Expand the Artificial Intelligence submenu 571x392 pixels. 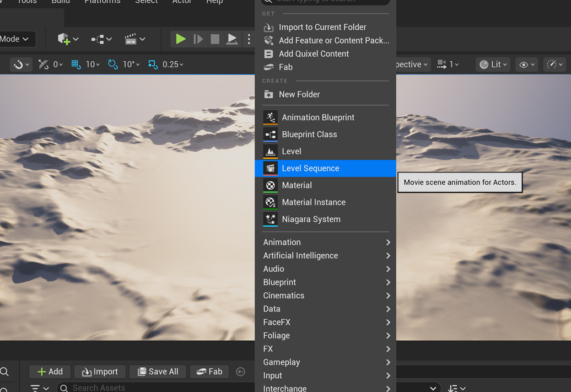pyautogui.click(x=326, y=256)
